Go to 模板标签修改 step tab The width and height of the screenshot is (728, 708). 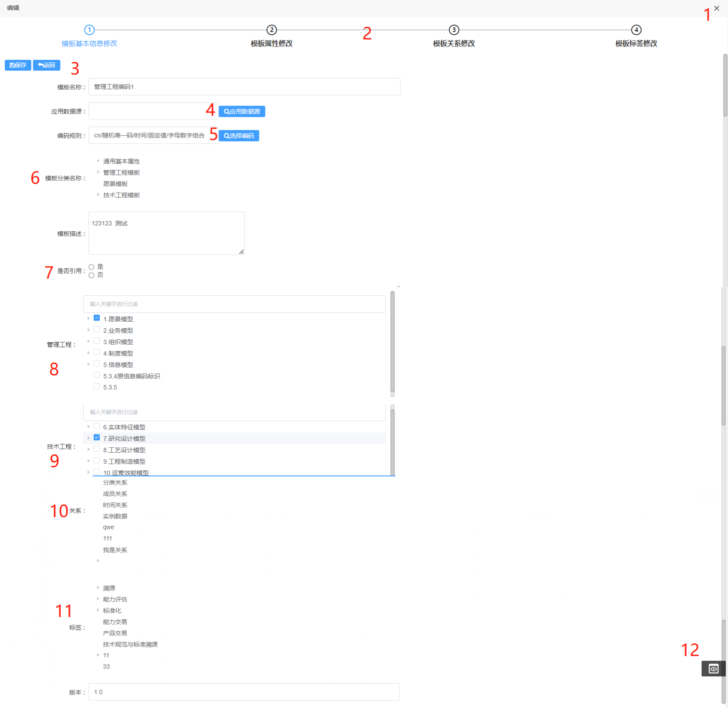click(x=636, y=44)
